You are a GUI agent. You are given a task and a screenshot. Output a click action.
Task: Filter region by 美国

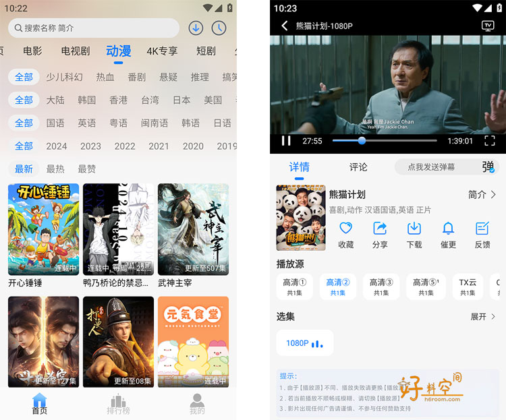click(x=213, y=100)
